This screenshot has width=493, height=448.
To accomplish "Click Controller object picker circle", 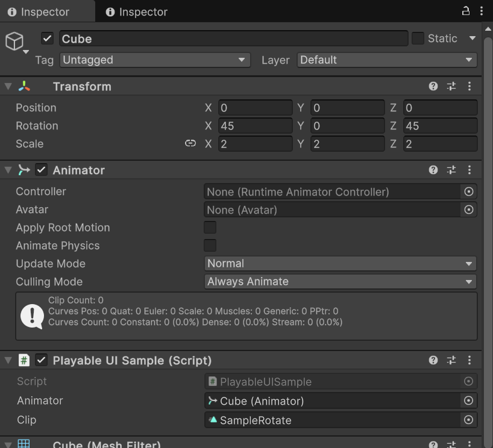I will click(x=468, y=191).
